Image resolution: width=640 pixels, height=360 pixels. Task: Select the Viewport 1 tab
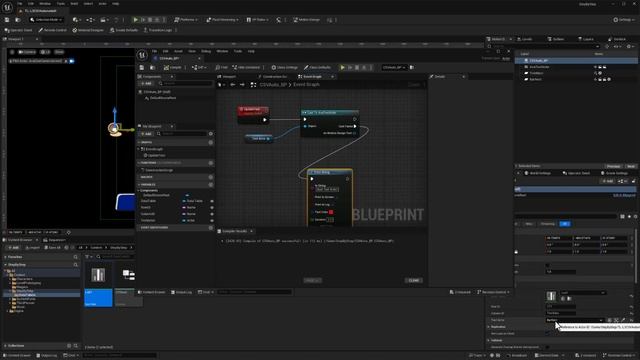pyautogui.click(x=16, y=39)
